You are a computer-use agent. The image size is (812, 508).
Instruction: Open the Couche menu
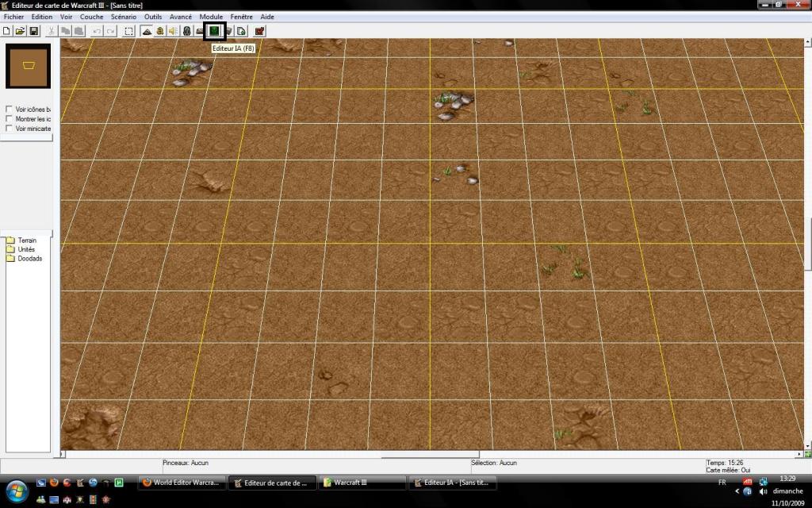[92, 17]
